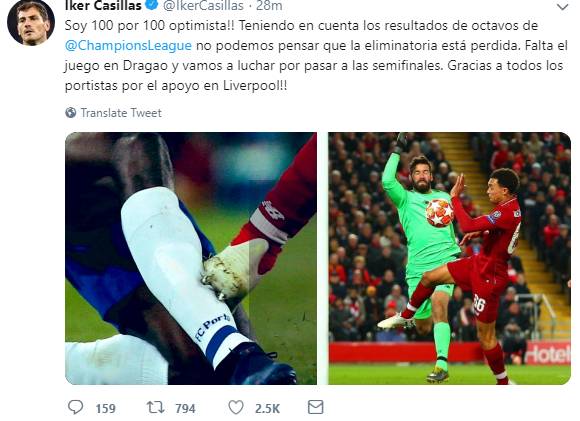Open the @IkerCasillas handle link

[203, 6]
